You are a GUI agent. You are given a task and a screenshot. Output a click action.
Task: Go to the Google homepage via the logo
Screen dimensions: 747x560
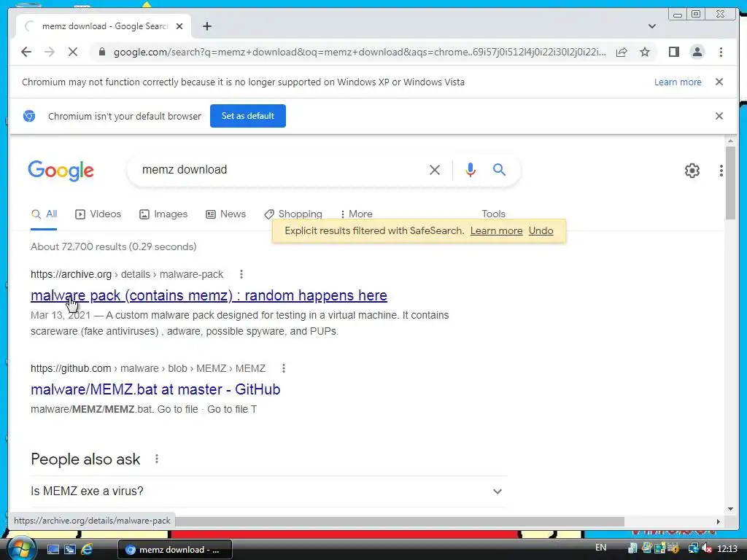point(61,171)
